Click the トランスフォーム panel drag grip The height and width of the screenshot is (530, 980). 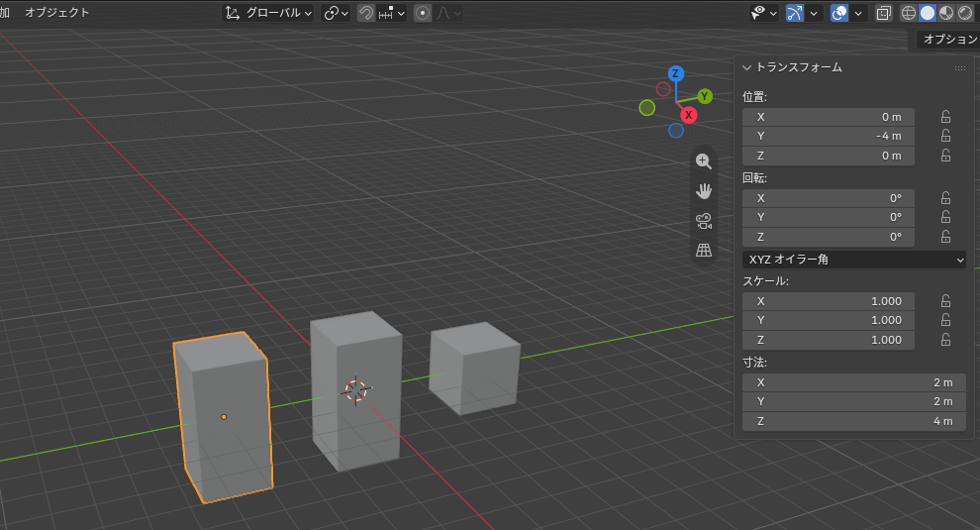click(x=960, y=68)
